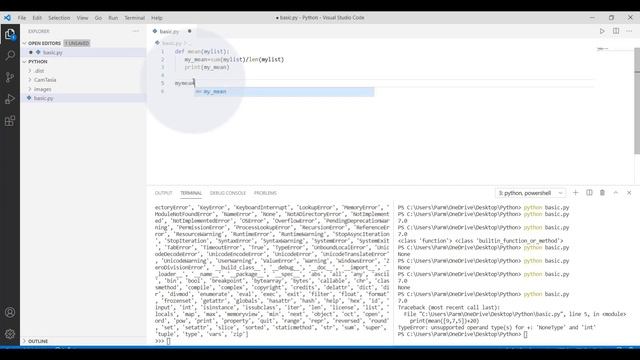
Task: Open the Manage gear icon
Action: point(10,334)
